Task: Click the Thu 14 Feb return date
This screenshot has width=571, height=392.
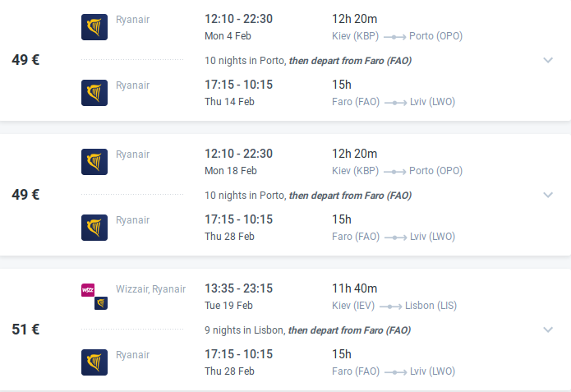Action: 229,102
